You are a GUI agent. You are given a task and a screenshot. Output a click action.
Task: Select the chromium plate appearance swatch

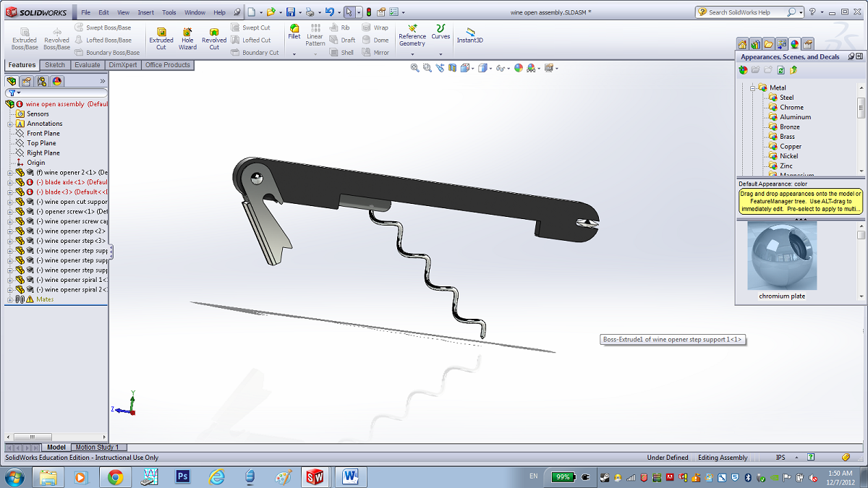(781, 255)
